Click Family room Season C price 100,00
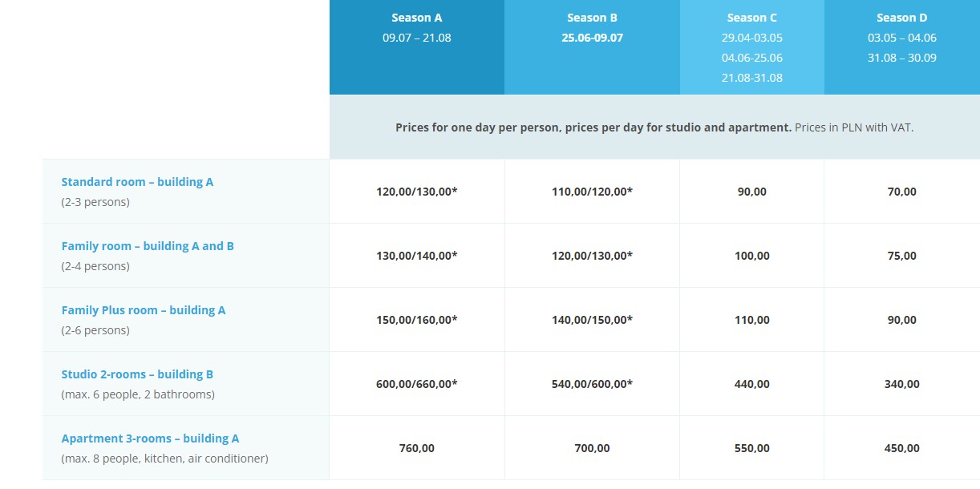The width and height of the screenshot is (980, 489). 751,256
